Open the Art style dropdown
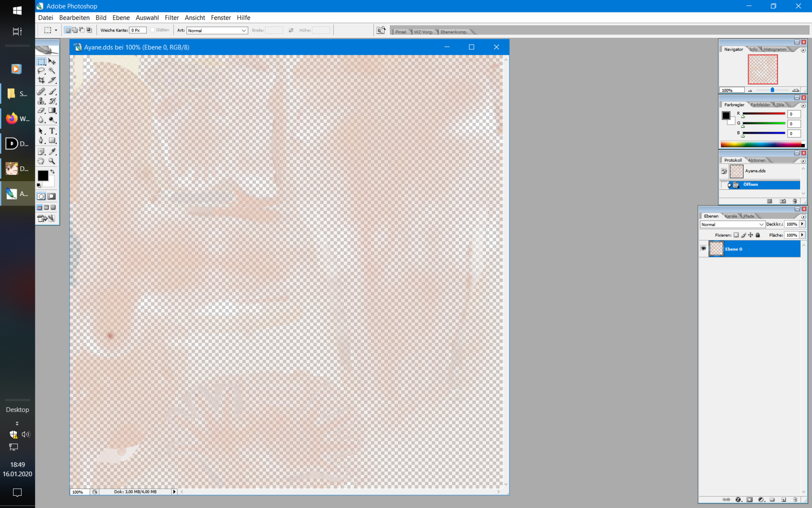 [x=217, y=31]
